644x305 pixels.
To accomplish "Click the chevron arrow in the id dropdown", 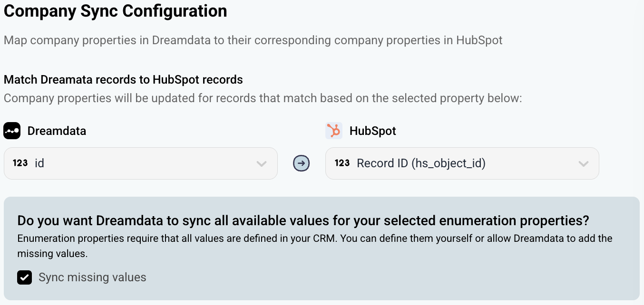I will (261, 164).
